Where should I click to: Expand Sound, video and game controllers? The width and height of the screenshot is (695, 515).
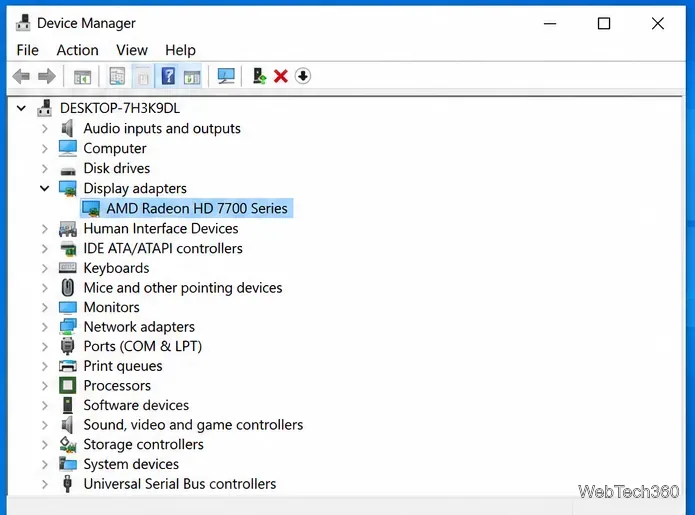pyautogui.click(x=44, y=425)
